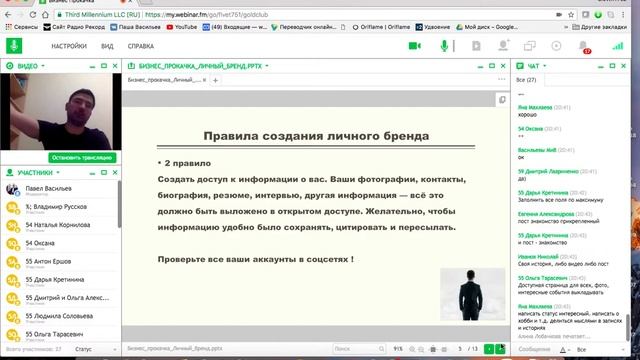Click the ЧАТ panel speech icon
Viewport: 640px width, 360px height.
tap(520, 66)
